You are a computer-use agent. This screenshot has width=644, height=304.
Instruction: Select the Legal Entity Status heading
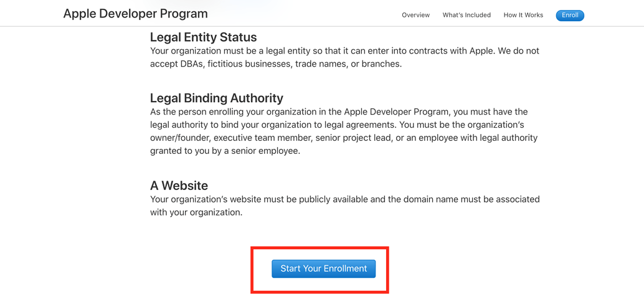tap(203, 37)
